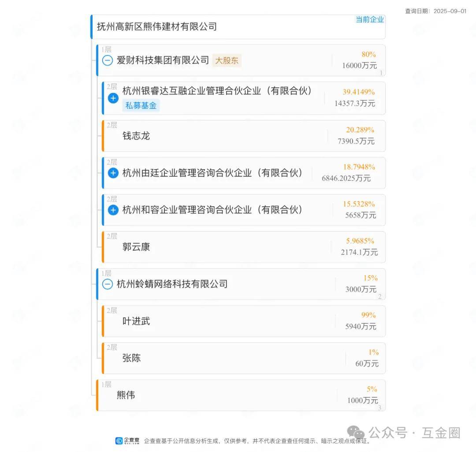Select shareholder 郭云康
The width and height of the screenshot is (476, 452).
(x=136, y=247)
